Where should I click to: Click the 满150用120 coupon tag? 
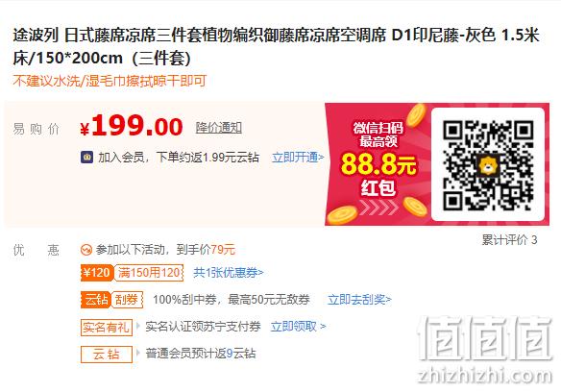coord(149,273)
